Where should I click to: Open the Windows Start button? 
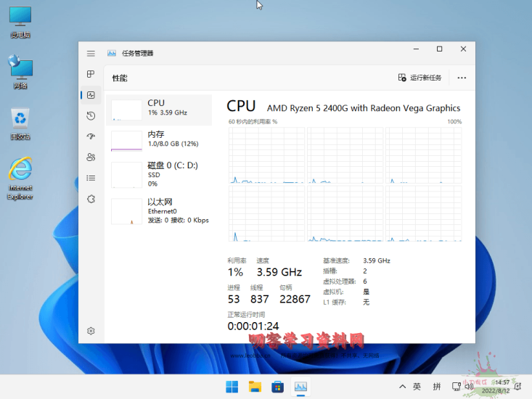(232, 387)
